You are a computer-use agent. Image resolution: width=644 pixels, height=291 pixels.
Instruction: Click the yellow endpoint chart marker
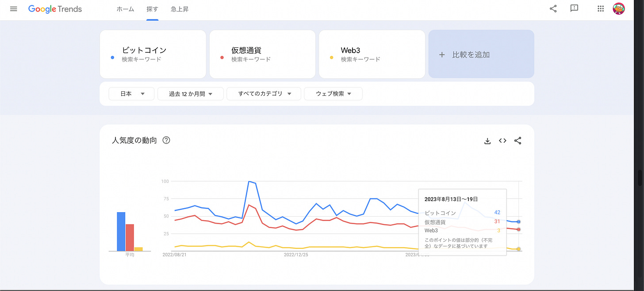[518, 249]
